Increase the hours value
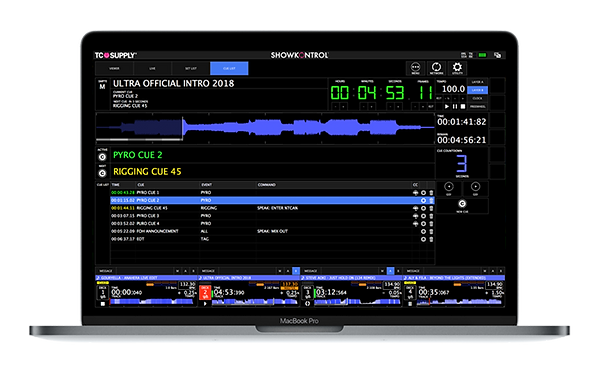This screenshot has height=380, width=600. [344, 106]
